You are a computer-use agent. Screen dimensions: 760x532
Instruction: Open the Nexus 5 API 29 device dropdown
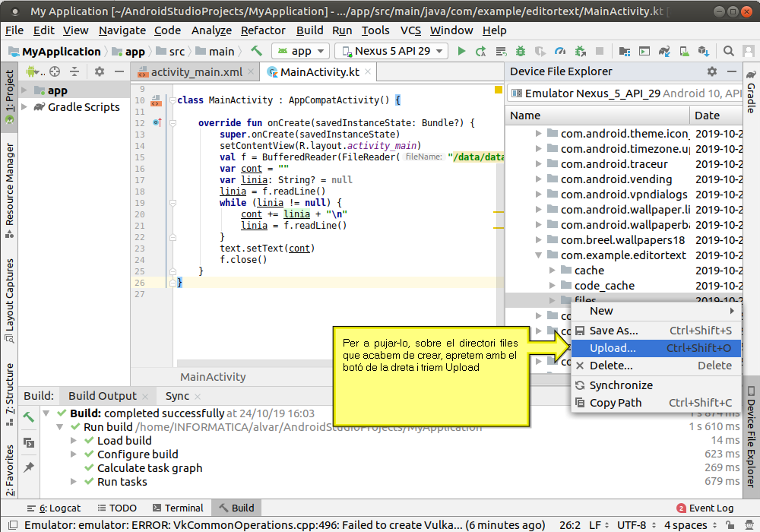pyautogui.click(x=392, y=51)
